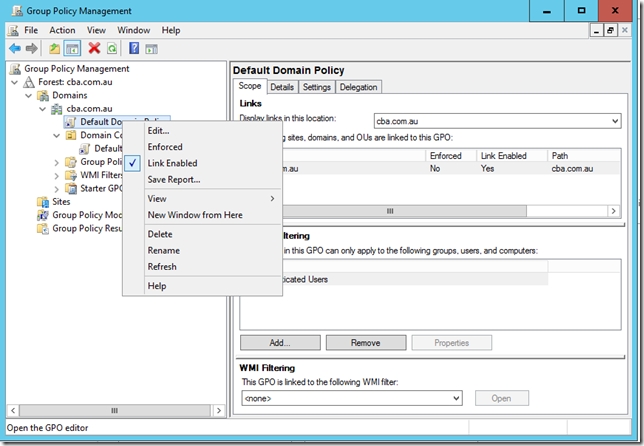Click the green Refresh toolbar icon

112,48
